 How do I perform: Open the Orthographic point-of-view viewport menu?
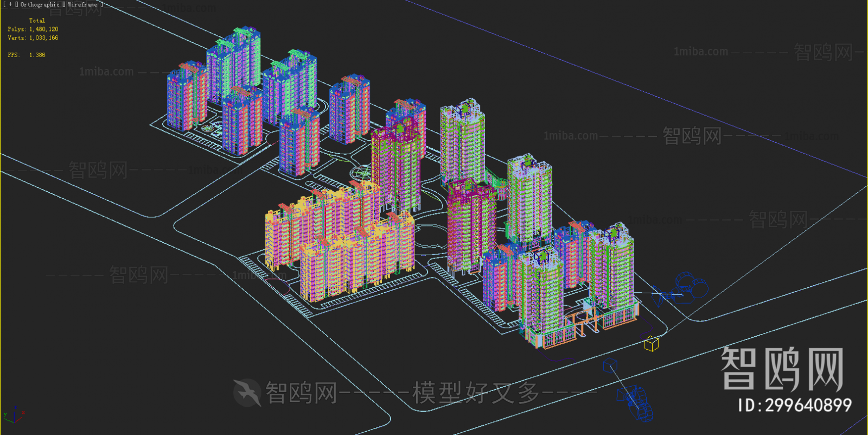(x=40, y=4)
